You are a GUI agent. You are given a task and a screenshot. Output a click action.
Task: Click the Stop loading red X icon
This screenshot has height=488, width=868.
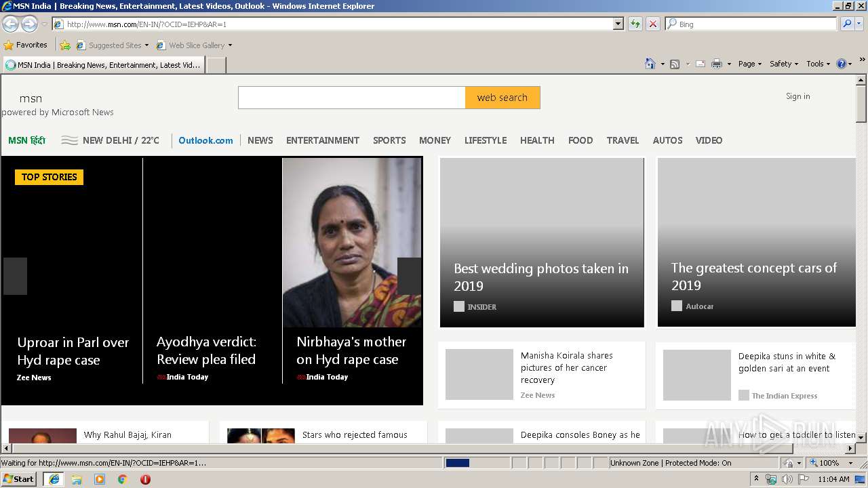[653, 24]
